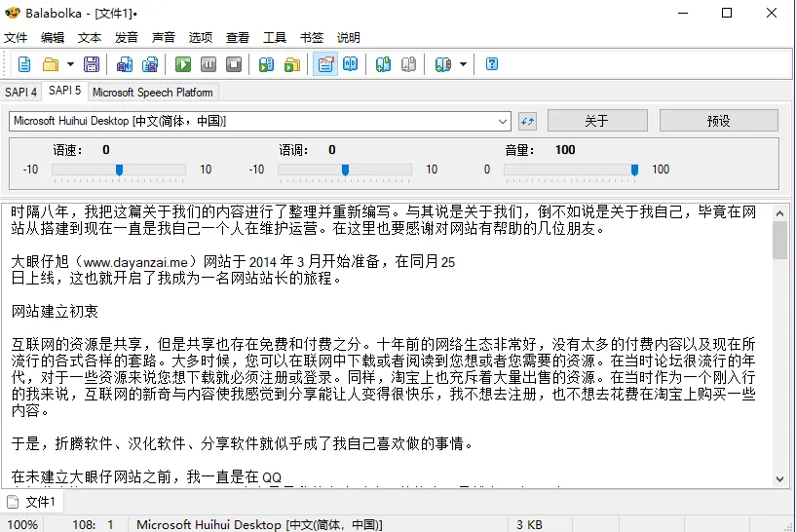This screenshot has height=532, width=796.
Task: Open the 书签 menu
Action: (x=312, y=38)
